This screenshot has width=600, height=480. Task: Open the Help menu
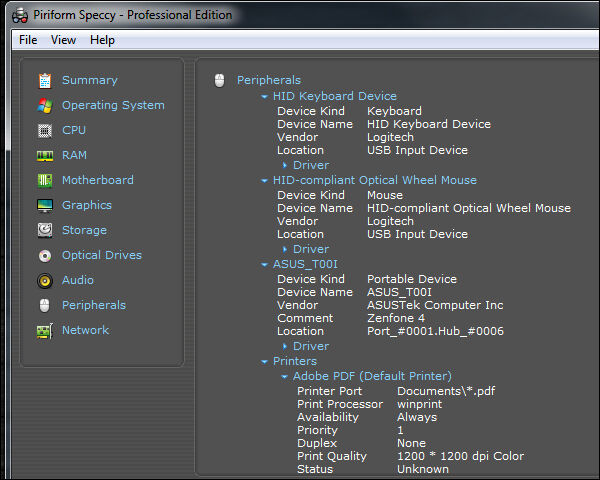[102, 40]
